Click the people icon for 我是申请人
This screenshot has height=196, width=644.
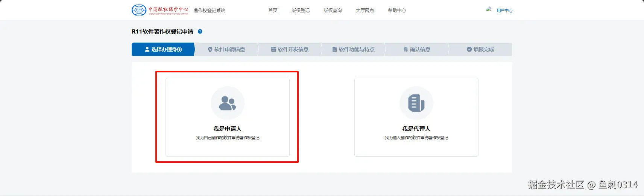point(228,103)
